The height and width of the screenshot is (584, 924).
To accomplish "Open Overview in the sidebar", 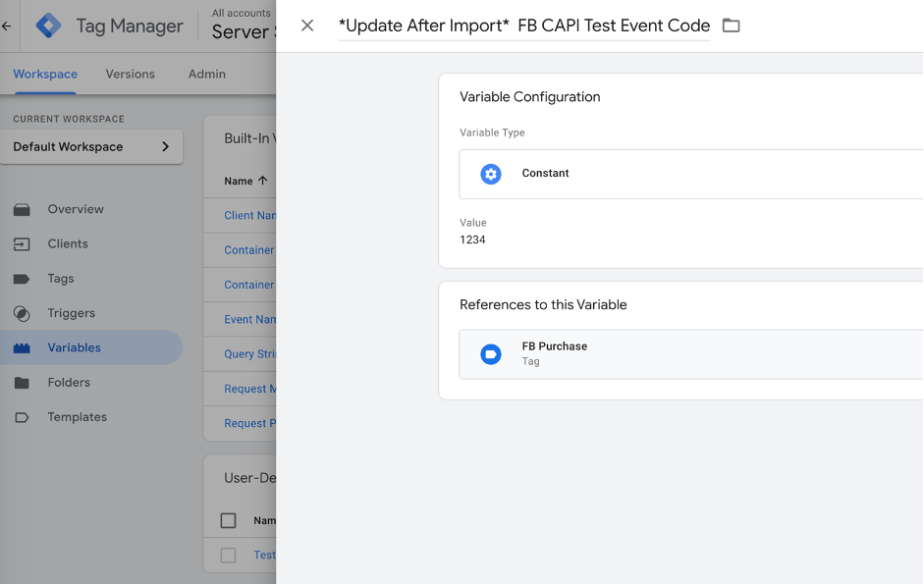I will [x=75, y=209].
